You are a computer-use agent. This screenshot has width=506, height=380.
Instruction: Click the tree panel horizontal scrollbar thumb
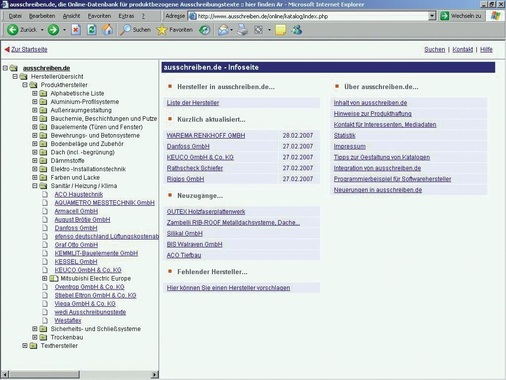tap(44, 374)
